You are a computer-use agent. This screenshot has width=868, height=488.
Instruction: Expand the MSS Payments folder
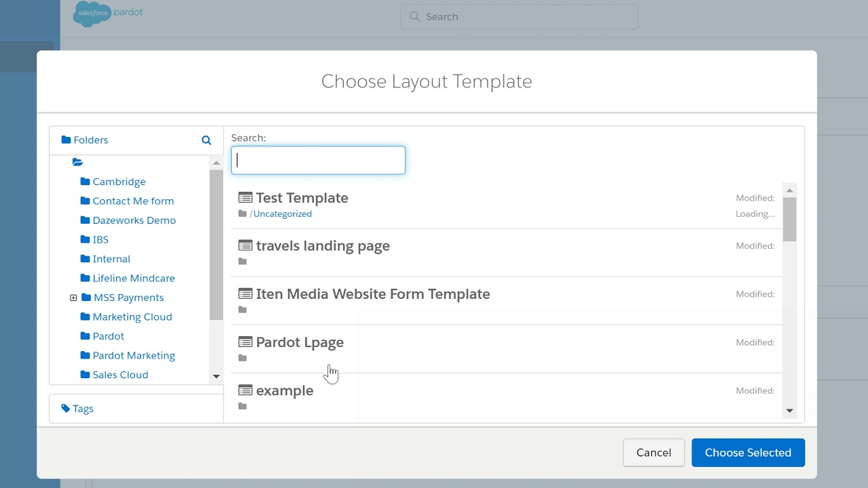[73, 298]
